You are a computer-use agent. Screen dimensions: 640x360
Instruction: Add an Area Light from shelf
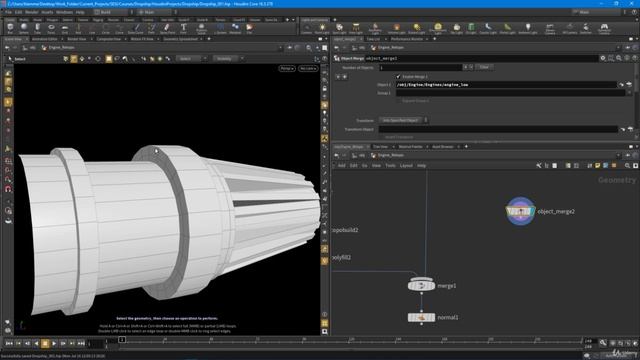tap(356, 28)
